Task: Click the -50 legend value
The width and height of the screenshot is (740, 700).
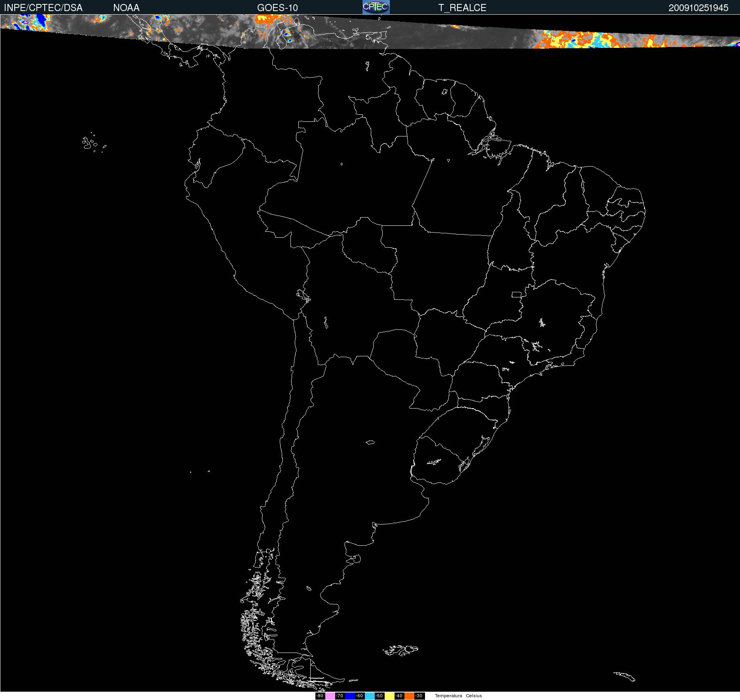Action: 379,696
